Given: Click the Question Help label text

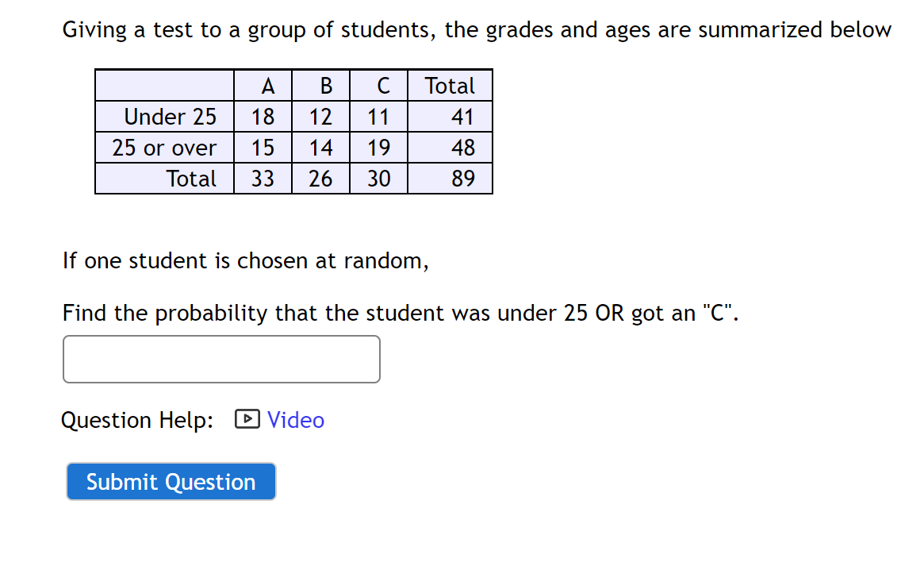Looking at the screenshot, I should point(135,419).
